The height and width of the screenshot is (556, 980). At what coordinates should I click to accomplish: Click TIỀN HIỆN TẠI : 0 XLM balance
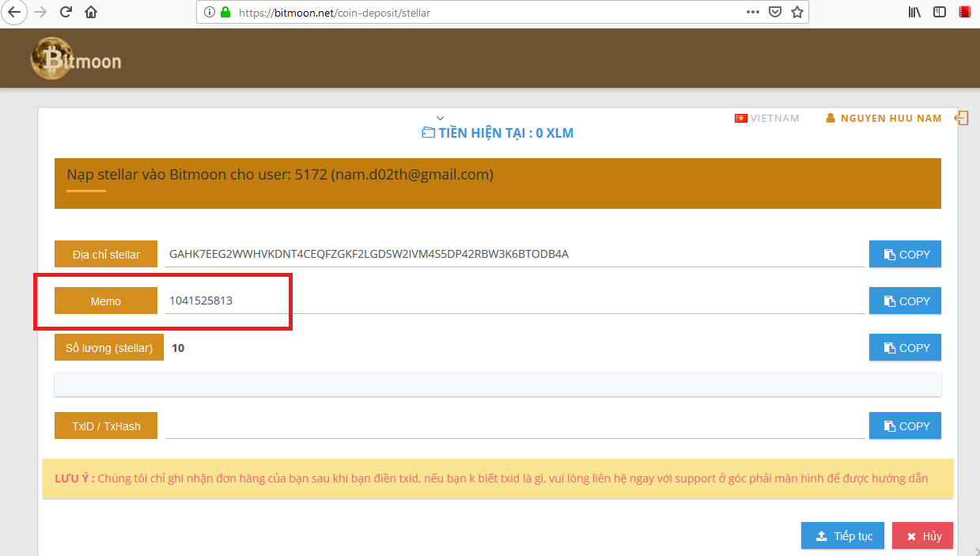click(x=498, y=133)
